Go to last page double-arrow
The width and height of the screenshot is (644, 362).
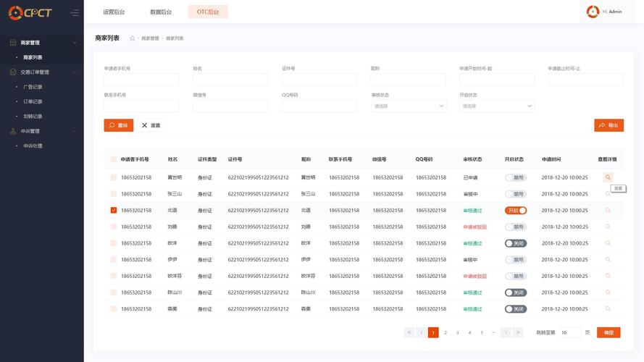[518, 332]
